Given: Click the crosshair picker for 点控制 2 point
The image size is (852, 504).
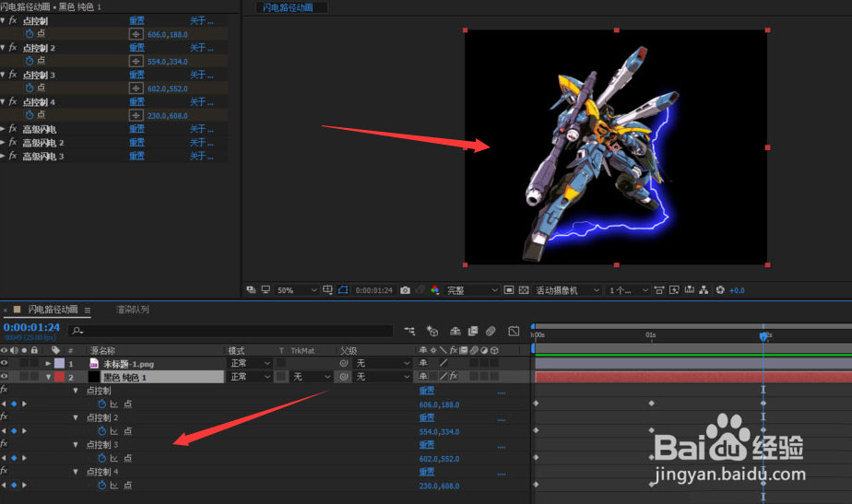Looking at the screenshot, I should click(136, 62).
